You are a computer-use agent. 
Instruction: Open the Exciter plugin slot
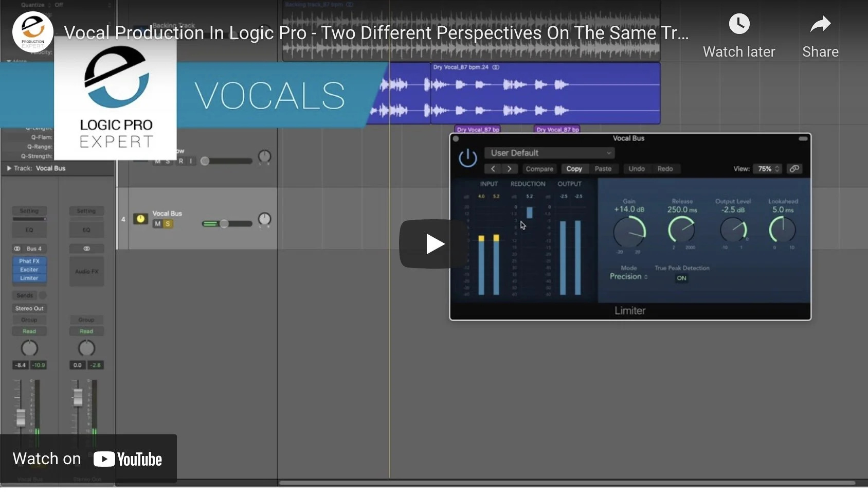(x=29, y=270)
